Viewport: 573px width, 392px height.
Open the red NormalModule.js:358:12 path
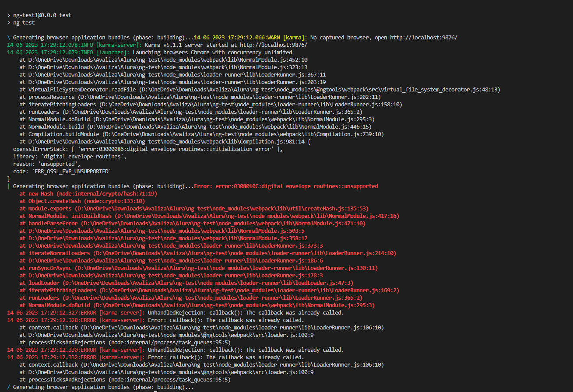point(168,238)
